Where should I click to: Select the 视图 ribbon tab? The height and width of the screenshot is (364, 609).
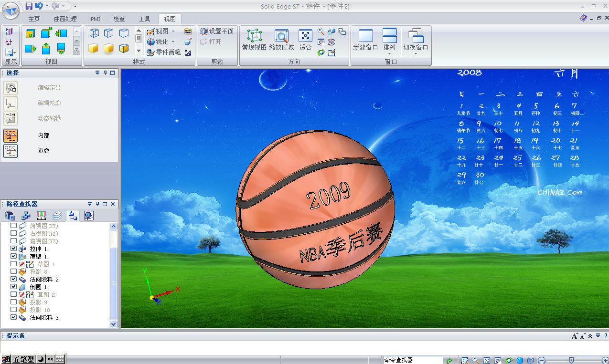(x=170, y=19)
